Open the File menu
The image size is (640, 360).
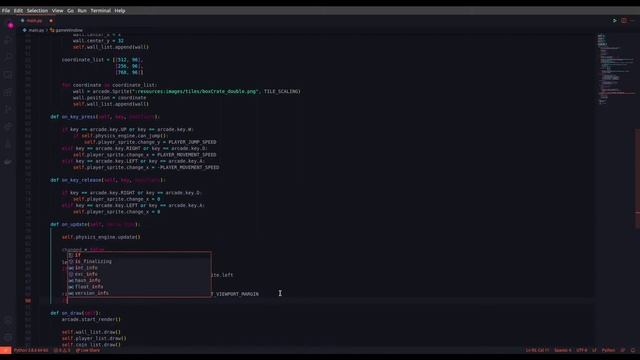(x=6, y=11)
